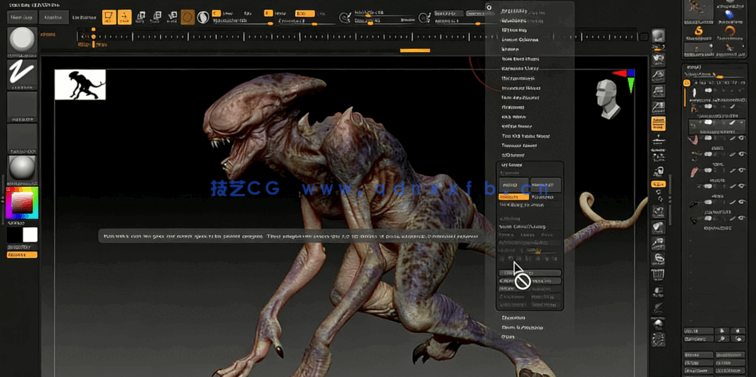The image size is (756, 377).
Task: Select the Rotate transform icon in top shelf
Action: [172, 17]
